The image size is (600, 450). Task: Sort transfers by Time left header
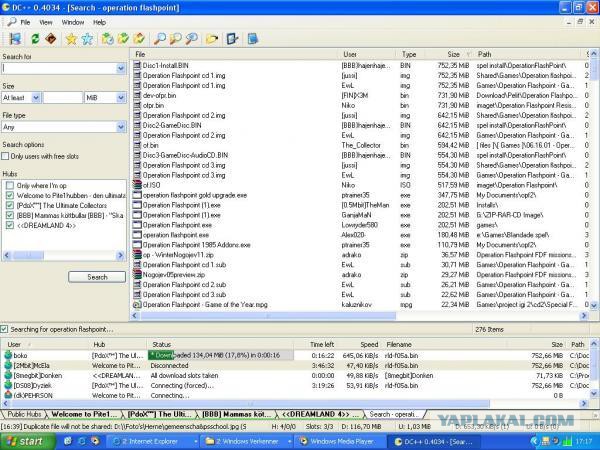point(316,344)
